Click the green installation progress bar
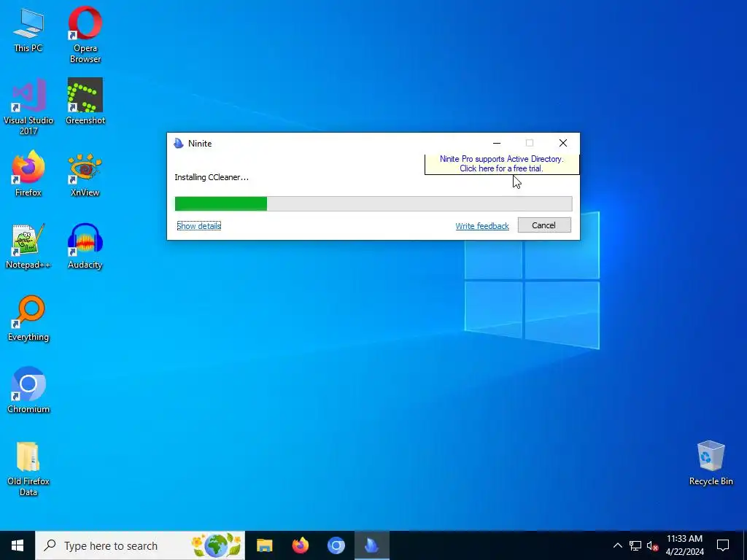Screen dimensions: 747x560 (373, 203)
